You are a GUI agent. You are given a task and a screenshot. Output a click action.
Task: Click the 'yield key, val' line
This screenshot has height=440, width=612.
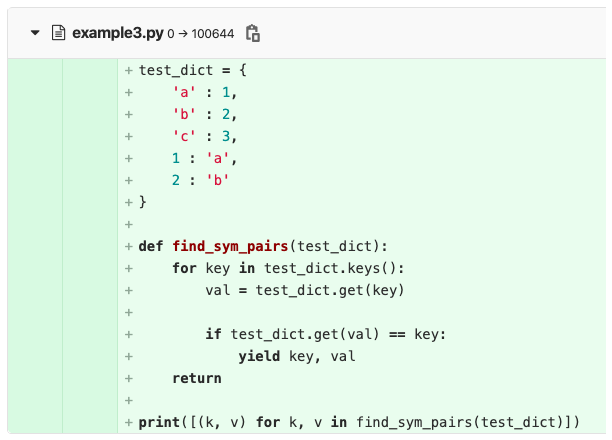(x=296, y=356)
